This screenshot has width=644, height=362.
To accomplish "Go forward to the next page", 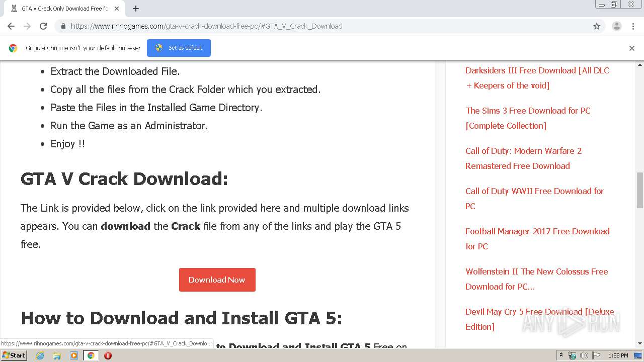I will 27,26.
